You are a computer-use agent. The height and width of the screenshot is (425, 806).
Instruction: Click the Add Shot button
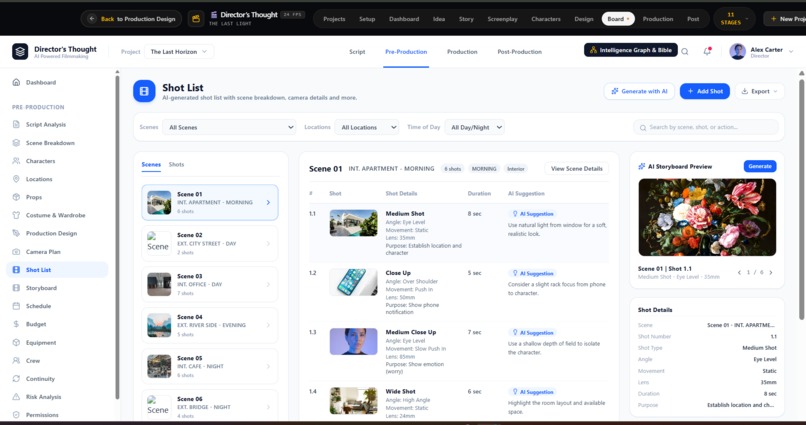point(705,91)
